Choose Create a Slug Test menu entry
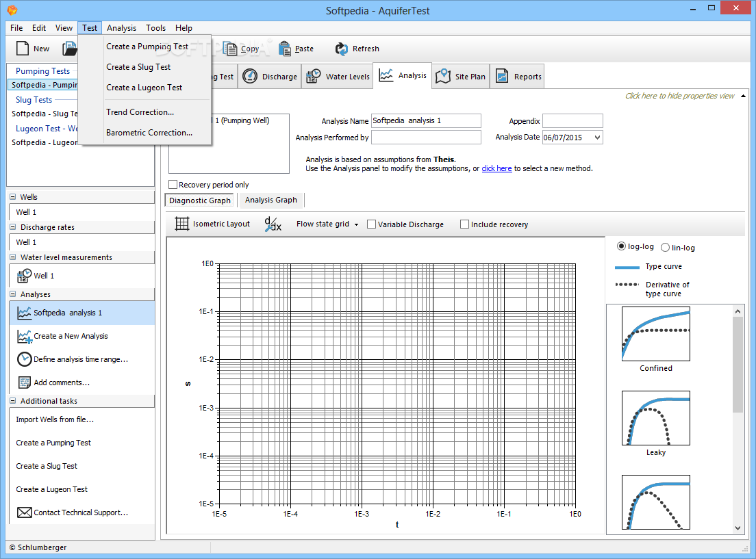Image resolution: width=756 pixels, height=559 pixels. tap(138, 67)
